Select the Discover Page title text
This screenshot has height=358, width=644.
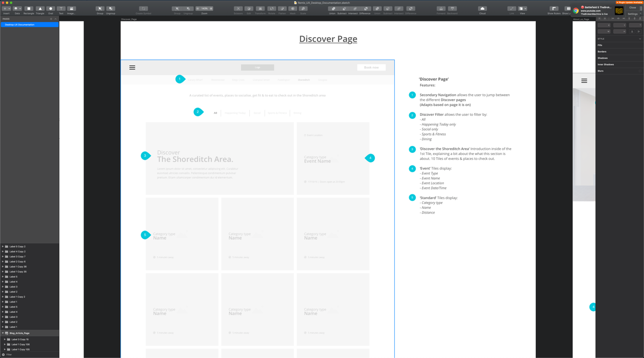tap(328, 39)
